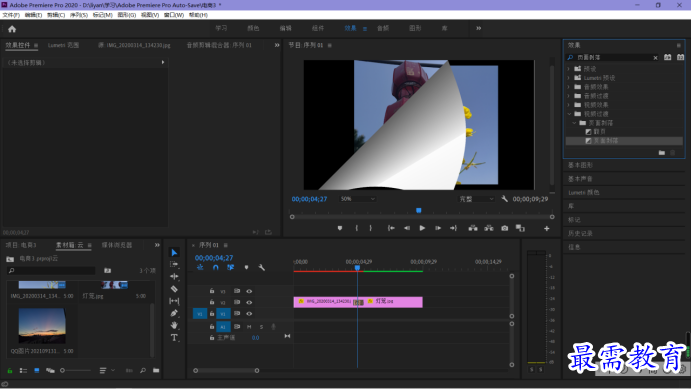The image size is (692, 389).
Task: Switch to Lumetri scopes tab
Action: pos(64,45)
